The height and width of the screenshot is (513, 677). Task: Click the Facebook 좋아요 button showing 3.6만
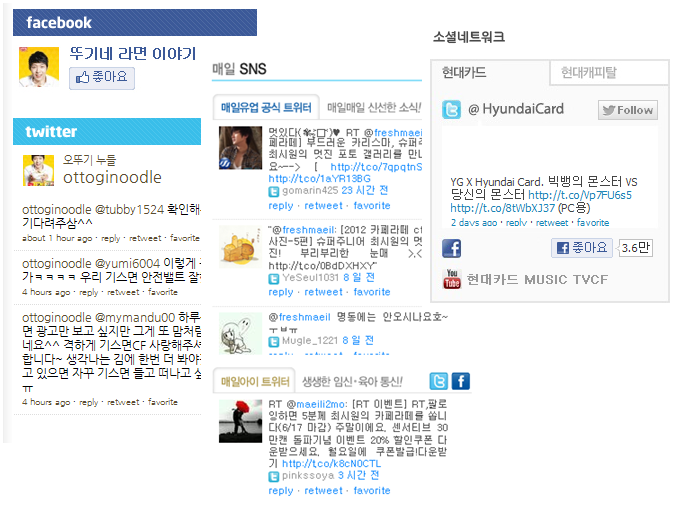[x=582, y=248]
